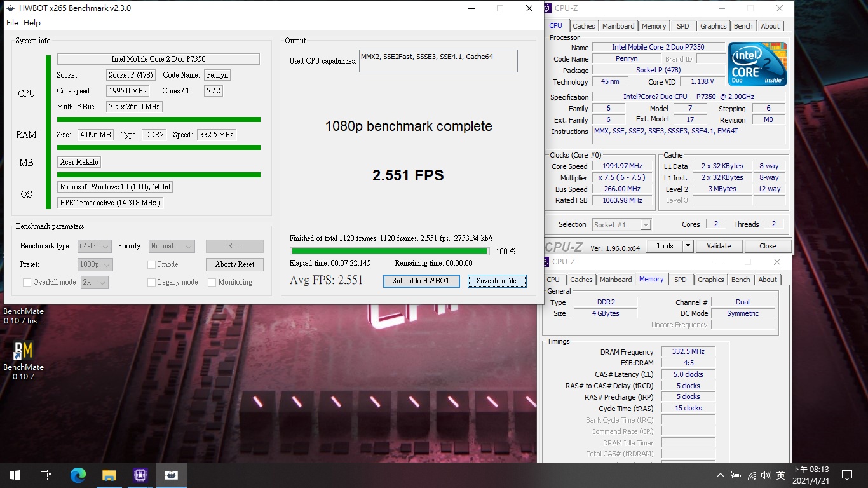
Task: Click the Tools button in CPU-Z
Action: (x=665, y=246)
